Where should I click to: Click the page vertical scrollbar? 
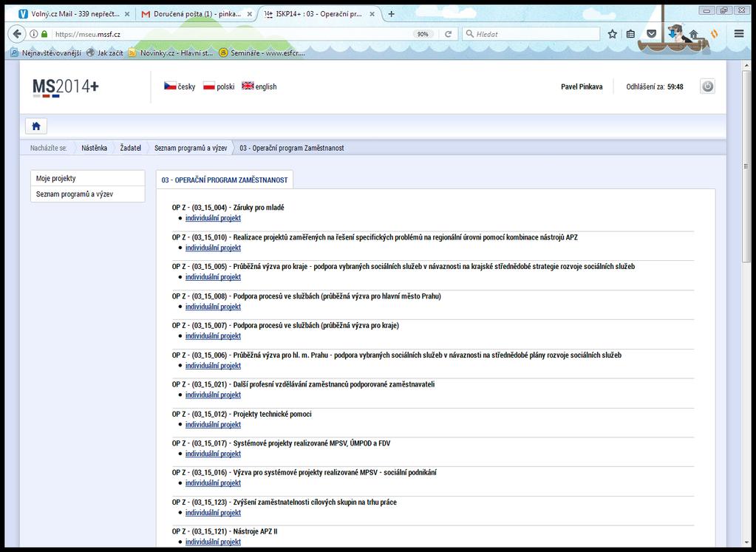coord(746,166)
